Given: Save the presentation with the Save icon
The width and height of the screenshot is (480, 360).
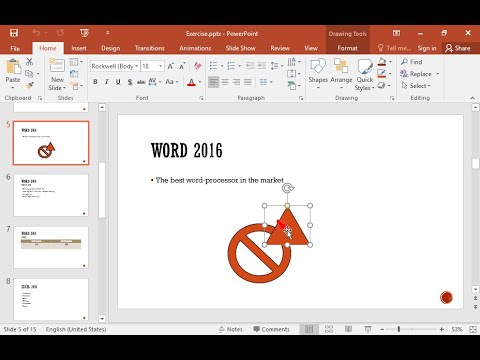Looking at the screenshot, I should [x=14, y=33].
